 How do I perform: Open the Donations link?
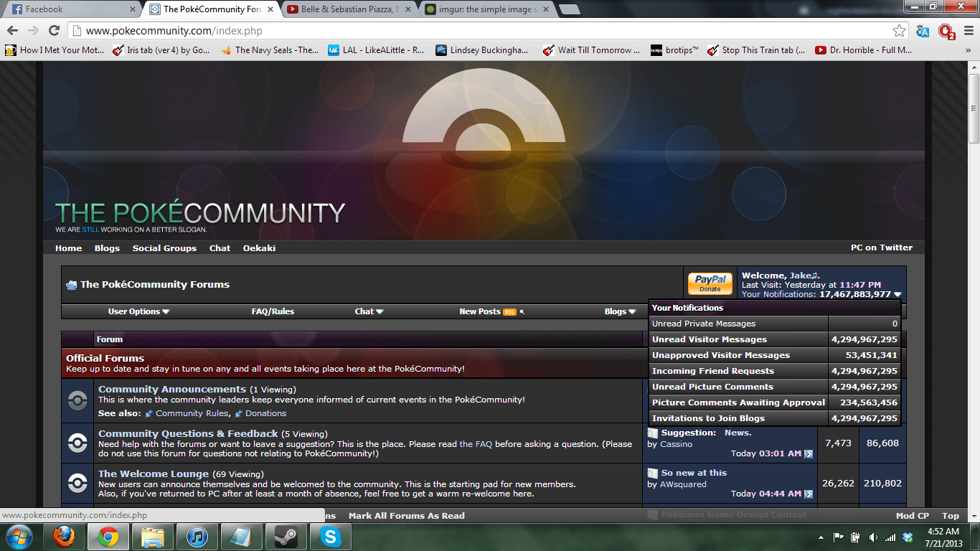point(265,413)
